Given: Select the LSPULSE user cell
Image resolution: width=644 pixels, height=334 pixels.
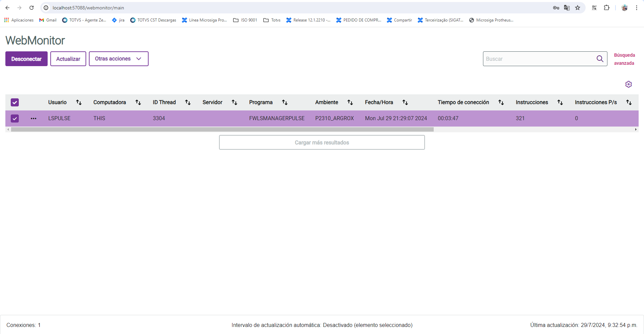Looking at the screenshot, I should click(59, 118).
